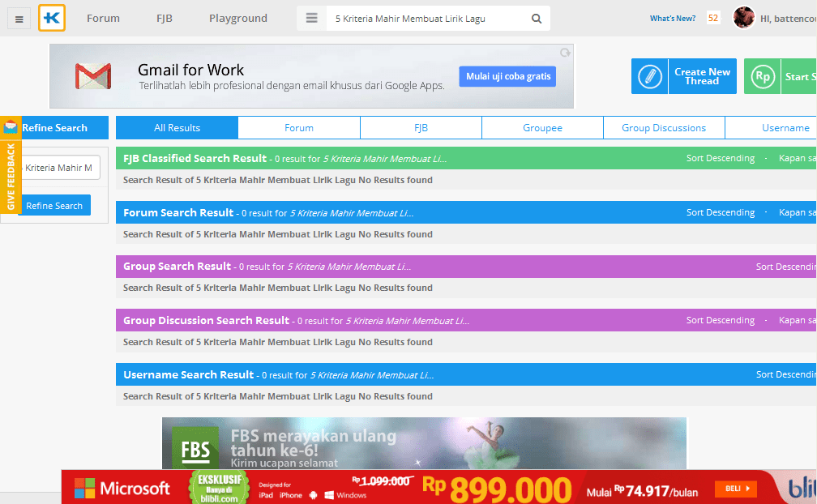
Task: Click the user avatar picture
Action: click(x=743, y=18)
